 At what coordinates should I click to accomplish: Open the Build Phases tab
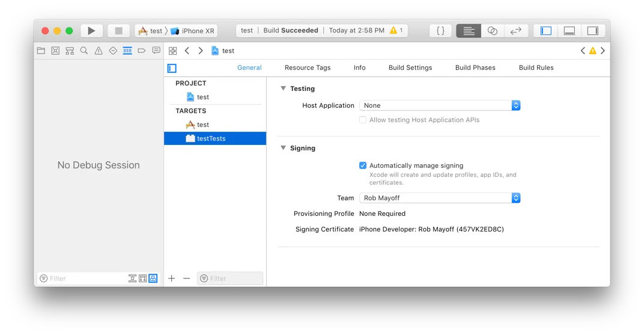tap(475, 67)
